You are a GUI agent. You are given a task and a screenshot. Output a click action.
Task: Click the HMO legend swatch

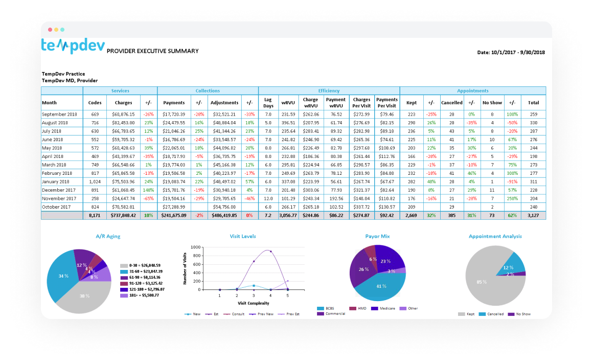[352, 308]
